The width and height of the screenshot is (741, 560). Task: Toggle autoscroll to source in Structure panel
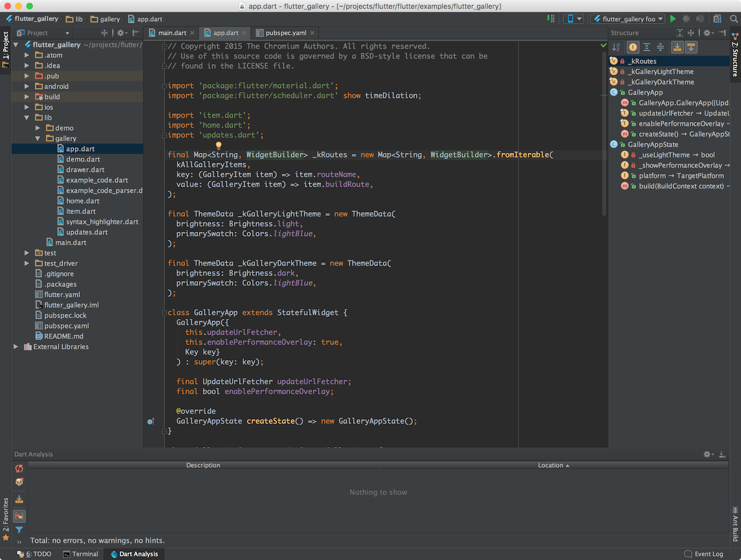pos(677,48)
